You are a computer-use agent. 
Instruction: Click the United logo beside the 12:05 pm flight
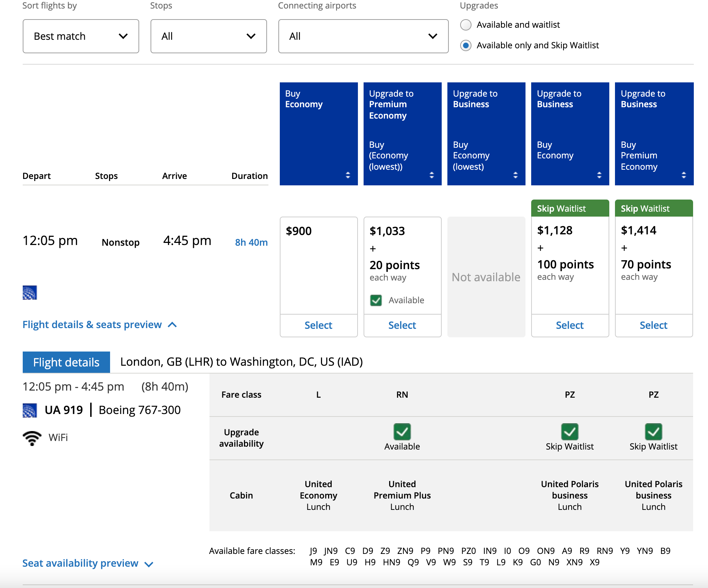tap(30, 292)
